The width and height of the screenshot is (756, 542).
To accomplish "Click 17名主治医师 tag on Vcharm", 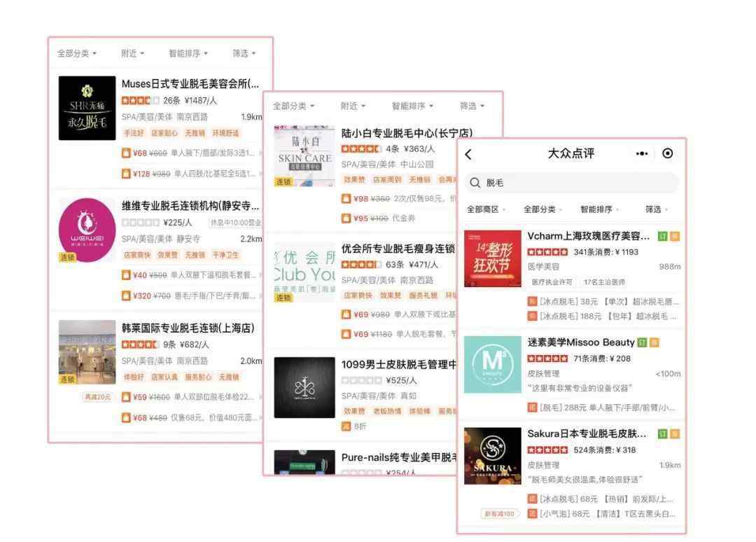I will (x=605, y=282).
